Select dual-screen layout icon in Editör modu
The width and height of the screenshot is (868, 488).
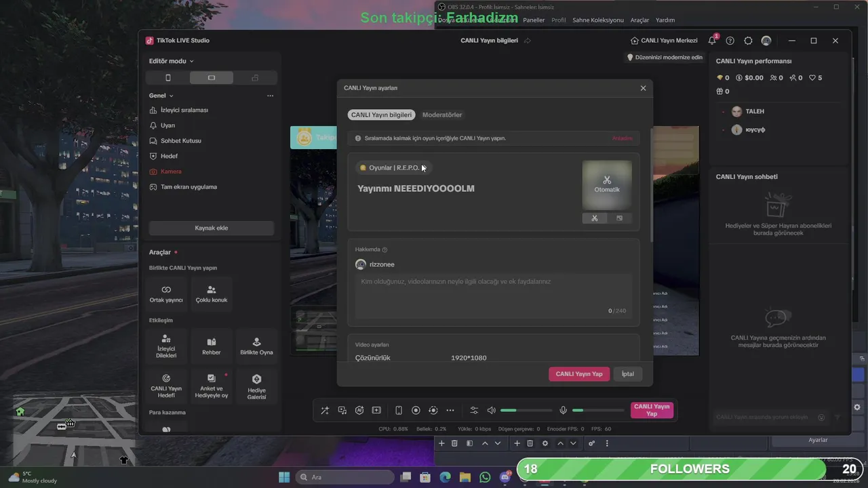tap(255, 78)
